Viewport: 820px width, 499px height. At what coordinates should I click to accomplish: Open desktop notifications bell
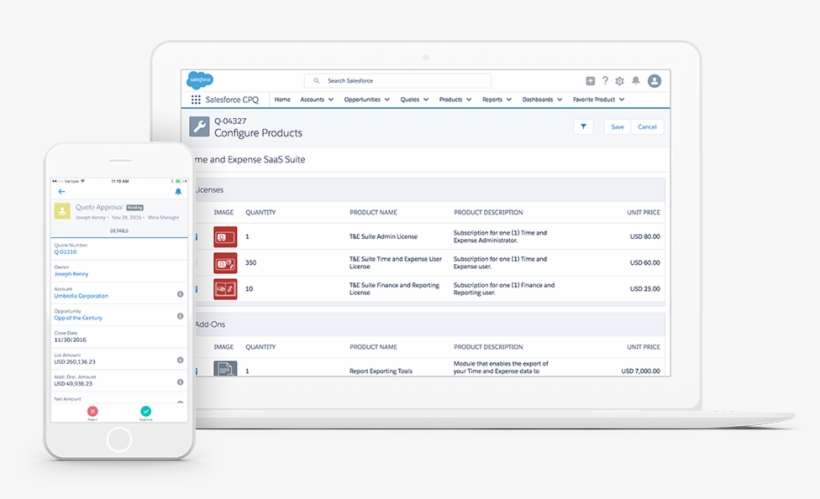click(x=635, y=81)
